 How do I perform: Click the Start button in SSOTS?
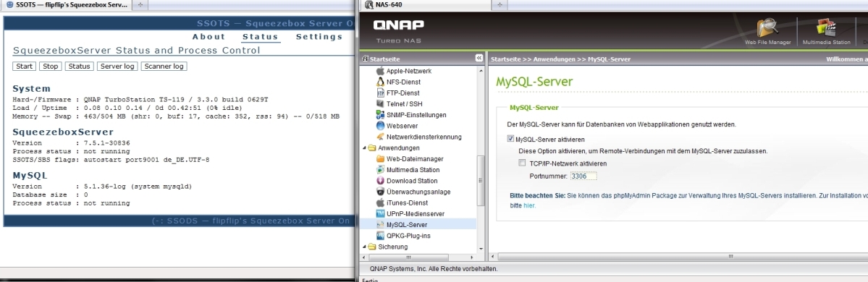click(25, 67)
